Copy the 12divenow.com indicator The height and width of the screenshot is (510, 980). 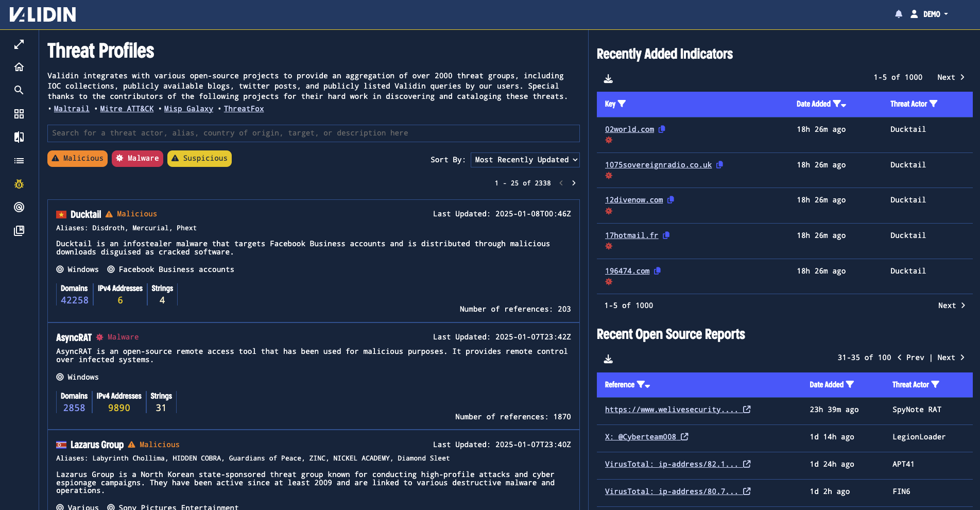671,200
